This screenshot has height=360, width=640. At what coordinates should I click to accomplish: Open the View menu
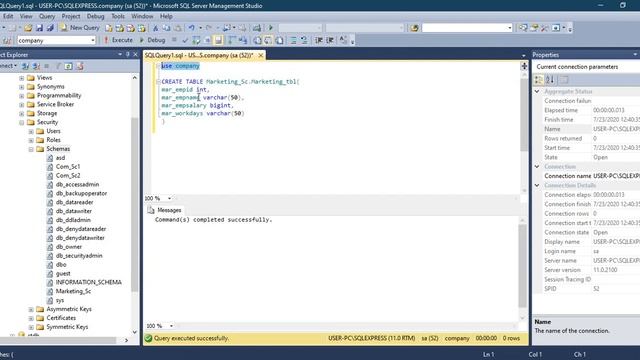point(26,16)
